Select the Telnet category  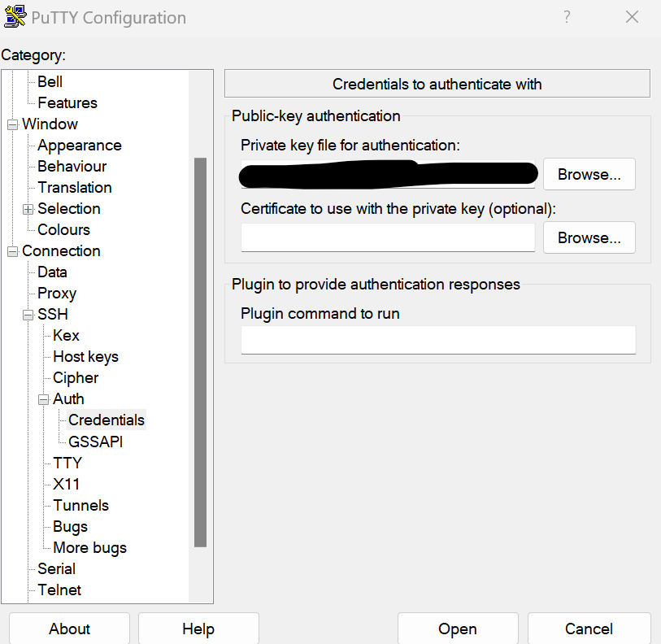click(59, 590)
